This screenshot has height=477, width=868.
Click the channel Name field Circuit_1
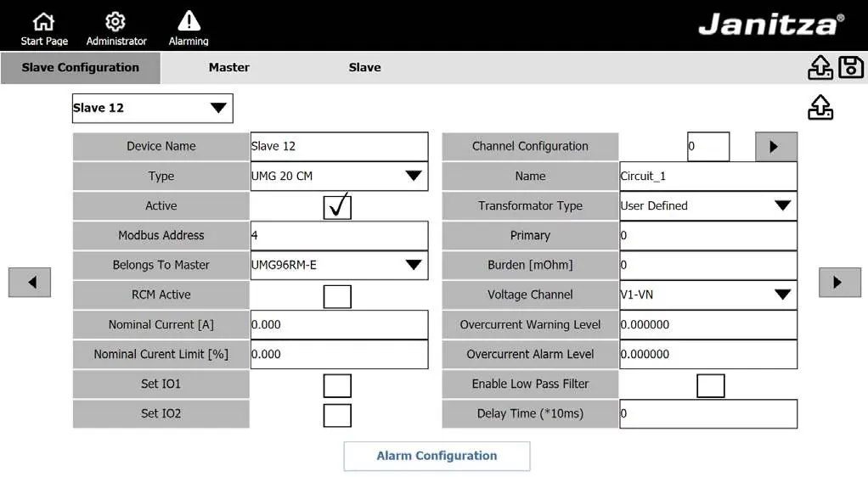click(x=708, y=176)
